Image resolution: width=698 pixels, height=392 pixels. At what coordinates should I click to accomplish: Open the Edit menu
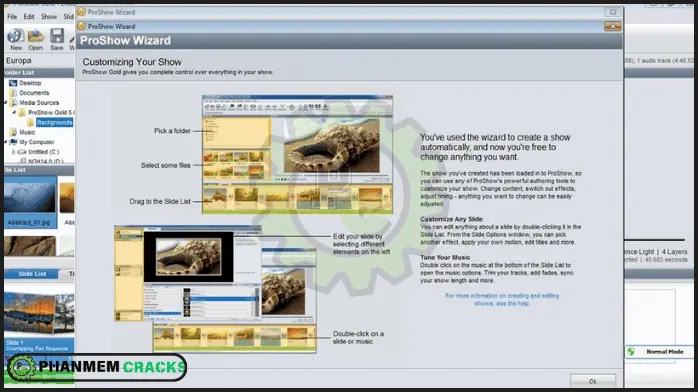29,17
